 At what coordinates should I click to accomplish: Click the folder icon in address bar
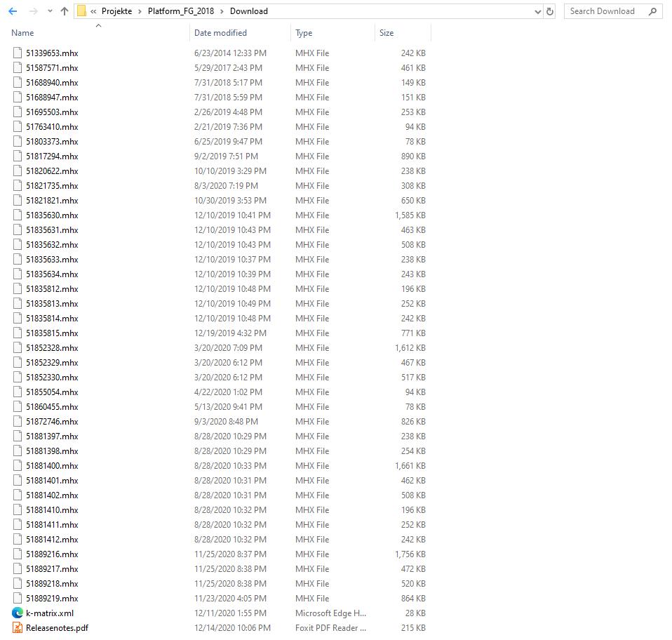pos(81,11)
